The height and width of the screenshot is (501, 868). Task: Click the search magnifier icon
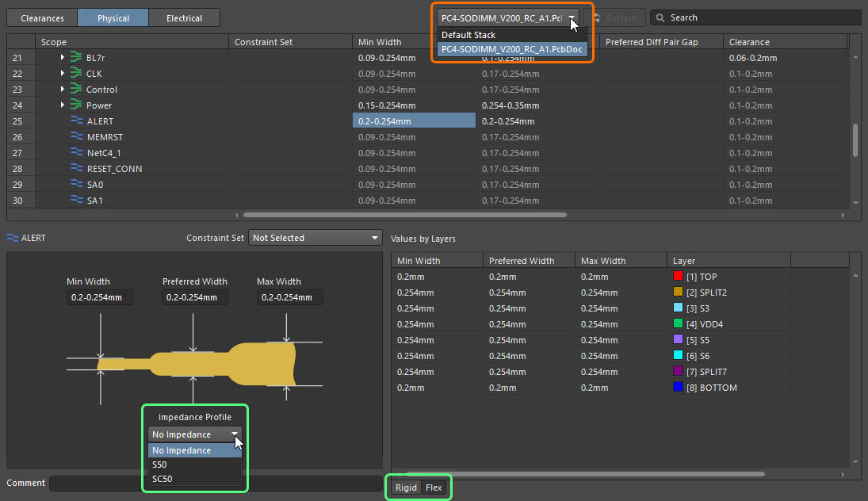(x=660, y=17)
